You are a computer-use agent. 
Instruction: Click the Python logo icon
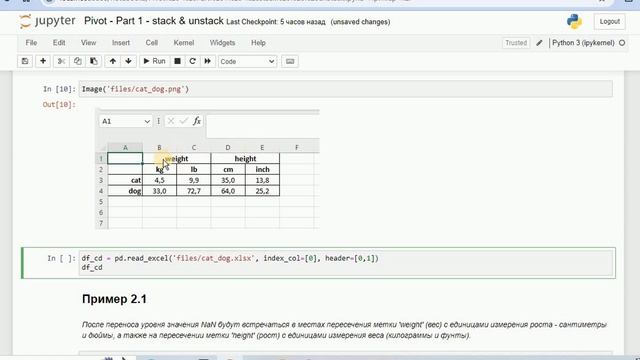[x=574, y=21]
